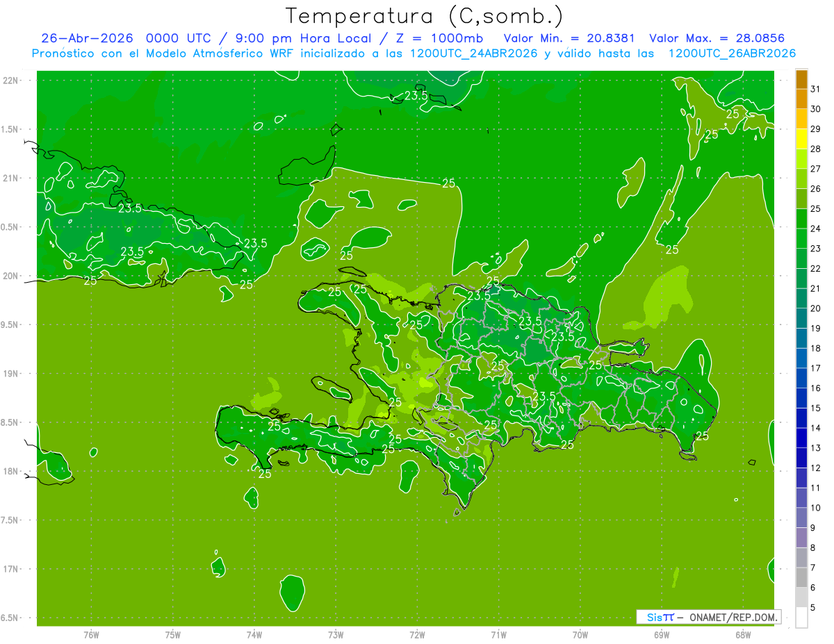Click the 19N latitude axis label

[x=11, y=374]
